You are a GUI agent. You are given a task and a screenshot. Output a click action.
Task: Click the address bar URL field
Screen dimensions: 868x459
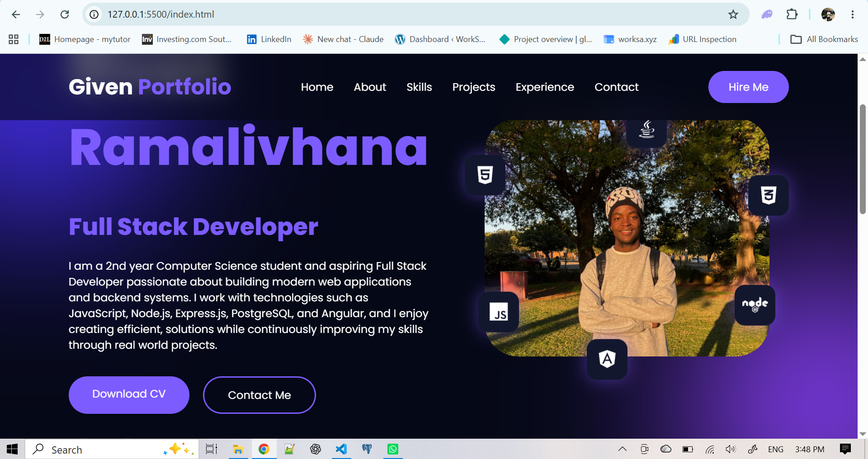pos(407,14)
